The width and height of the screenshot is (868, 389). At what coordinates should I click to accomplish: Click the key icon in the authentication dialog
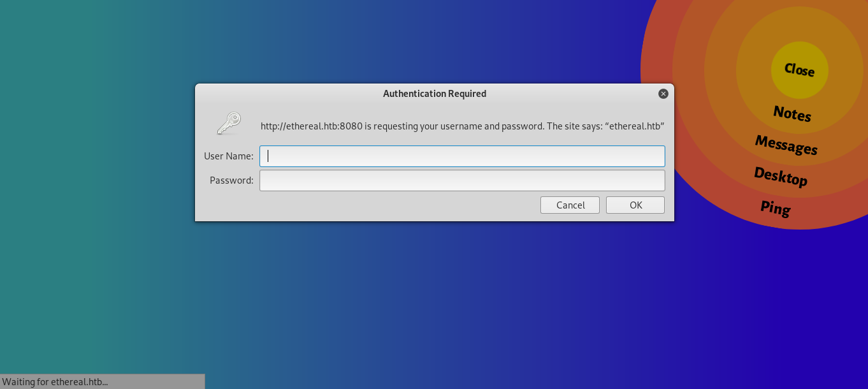tap(228, 124)
